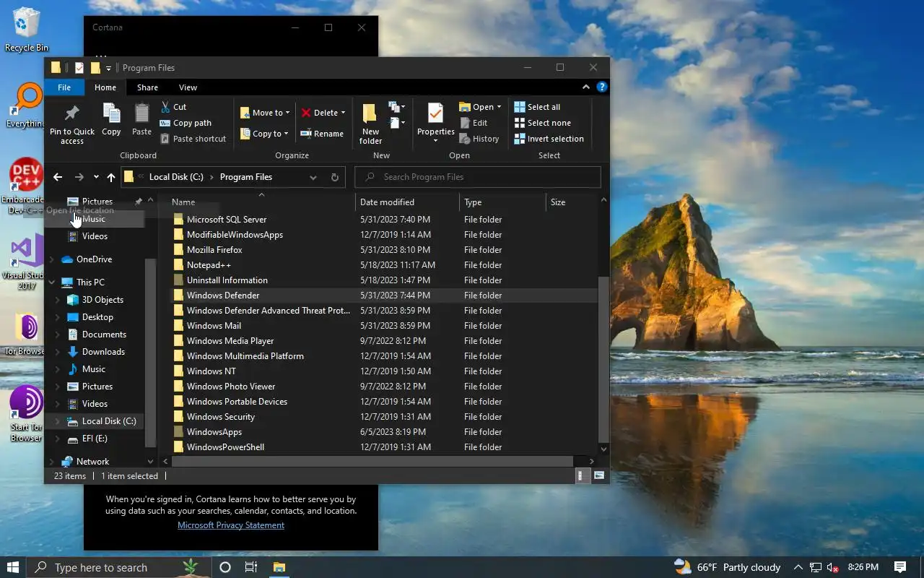This screenshot has width=924, height=578.
Task: Sort by Date modified column header
Action: pos(407,202)
